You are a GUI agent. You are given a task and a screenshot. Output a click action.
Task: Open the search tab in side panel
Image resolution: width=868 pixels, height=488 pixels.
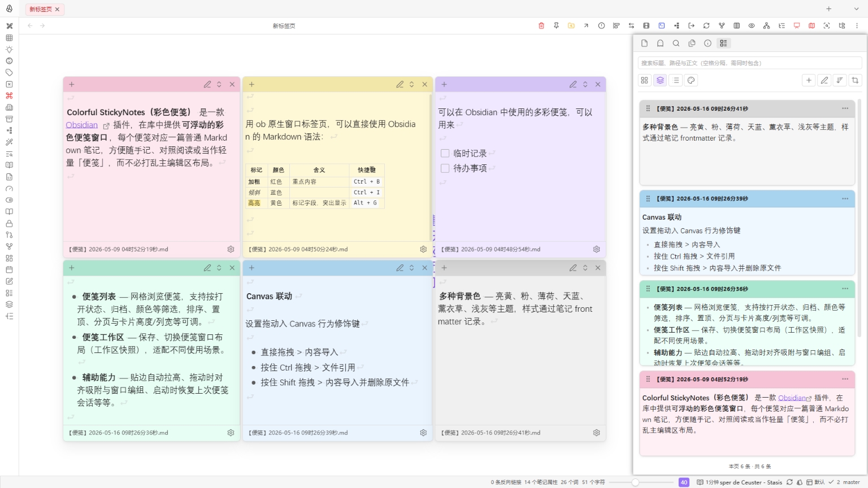tap(676, 43)
